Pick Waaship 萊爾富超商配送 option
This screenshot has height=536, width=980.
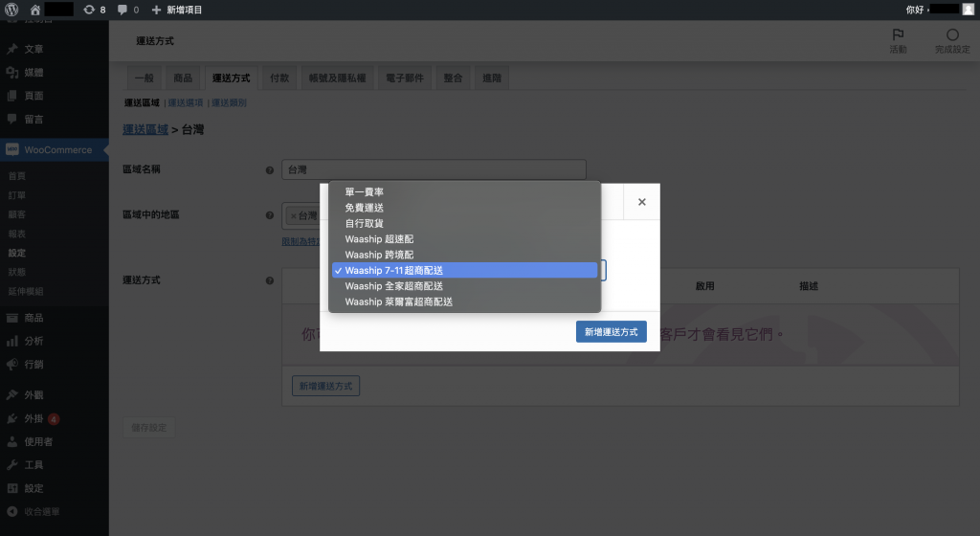pos(398,301)
